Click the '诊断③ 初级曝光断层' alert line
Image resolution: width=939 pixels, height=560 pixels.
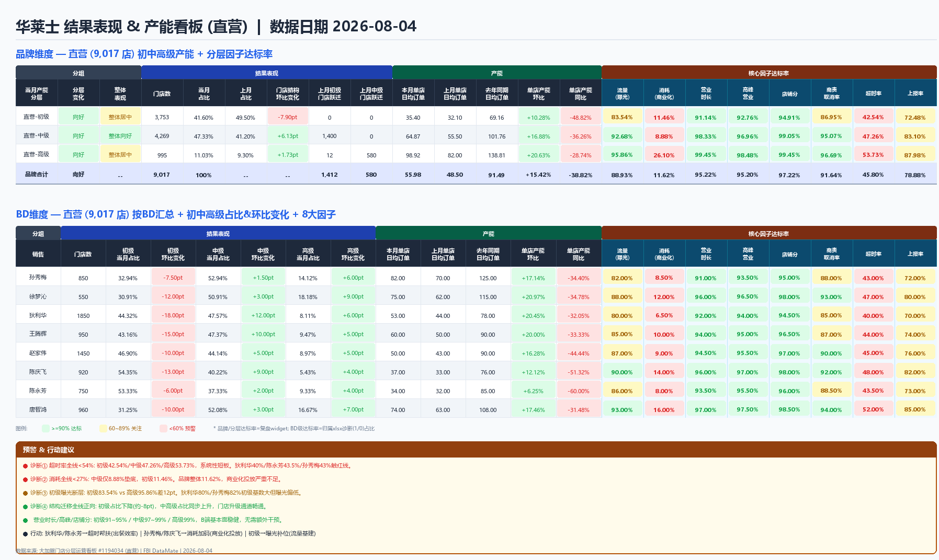coord(163,493)
